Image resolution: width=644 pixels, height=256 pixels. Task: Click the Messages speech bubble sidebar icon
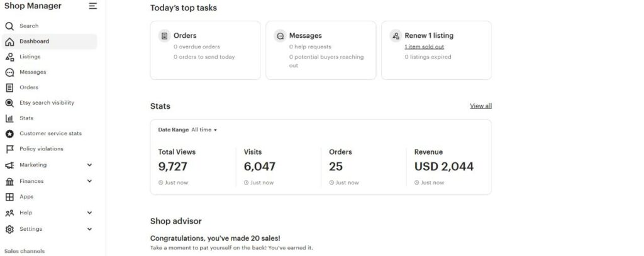click(x=9, y=72)
